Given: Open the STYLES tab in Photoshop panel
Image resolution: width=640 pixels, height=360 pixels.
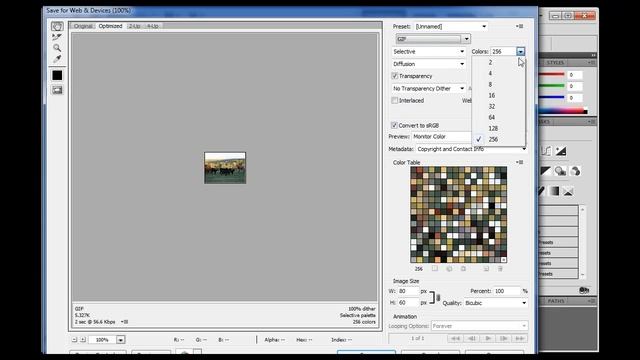Looking at the screenshot, I should point(555,62).
